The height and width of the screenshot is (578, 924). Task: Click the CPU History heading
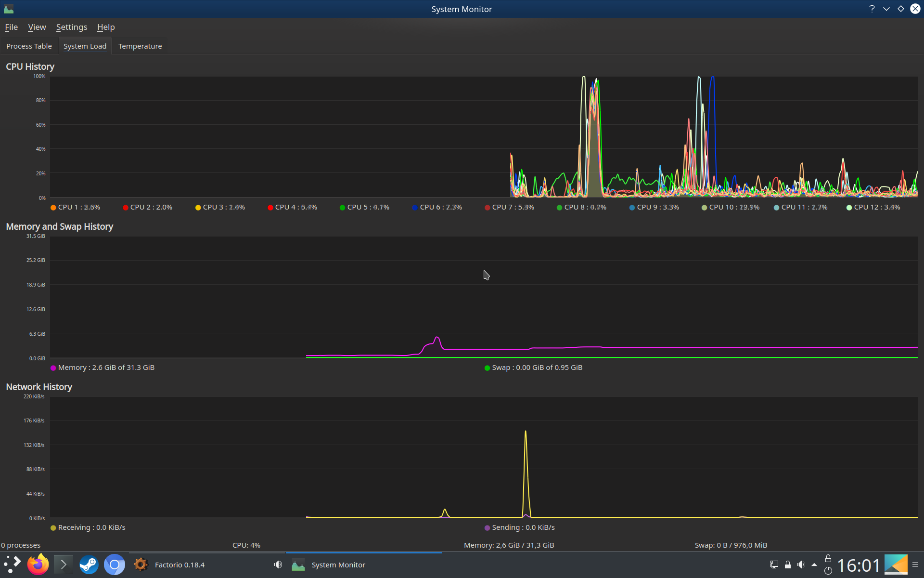coord(30,66)
